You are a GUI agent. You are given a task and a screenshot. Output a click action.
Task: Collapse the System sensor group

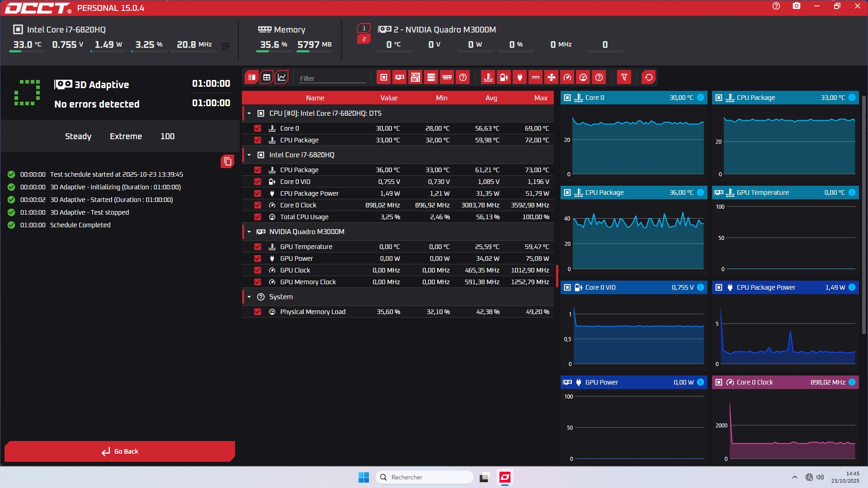[249, 297]
